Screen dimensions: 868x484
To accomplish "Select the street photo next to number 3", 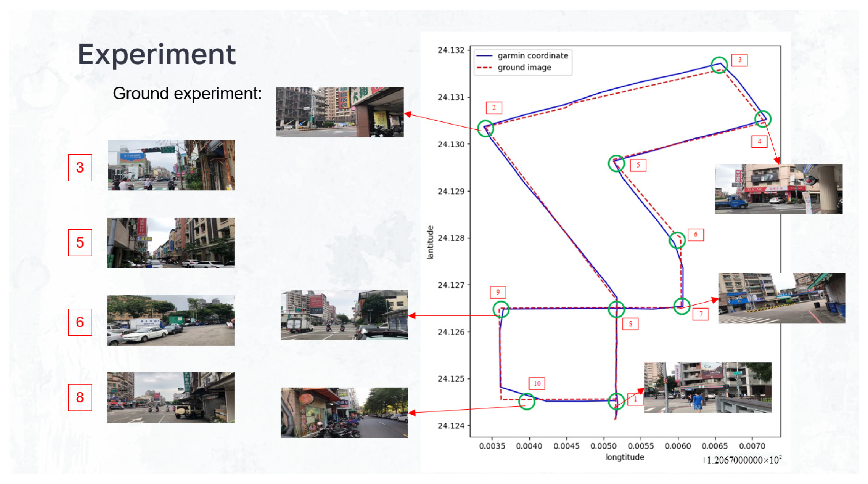I will pos(171,165).
